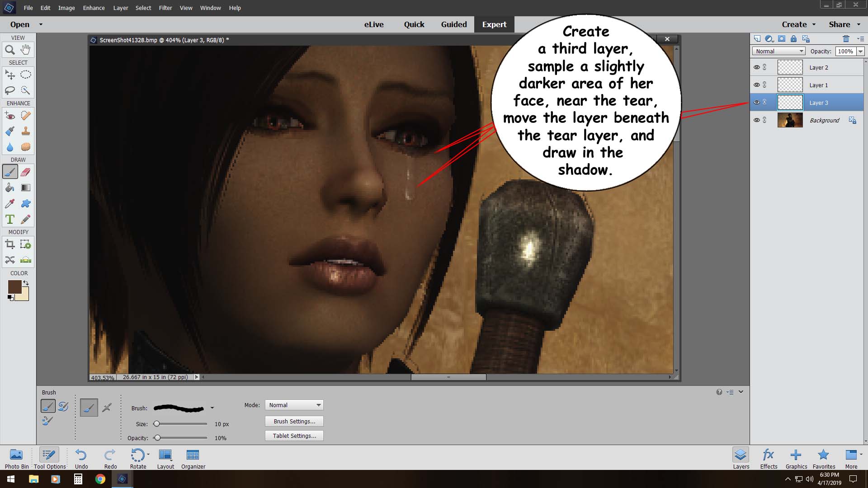868x488 pixels.
Task: Hide the Background layer eye icon
Action: (756, 120)
